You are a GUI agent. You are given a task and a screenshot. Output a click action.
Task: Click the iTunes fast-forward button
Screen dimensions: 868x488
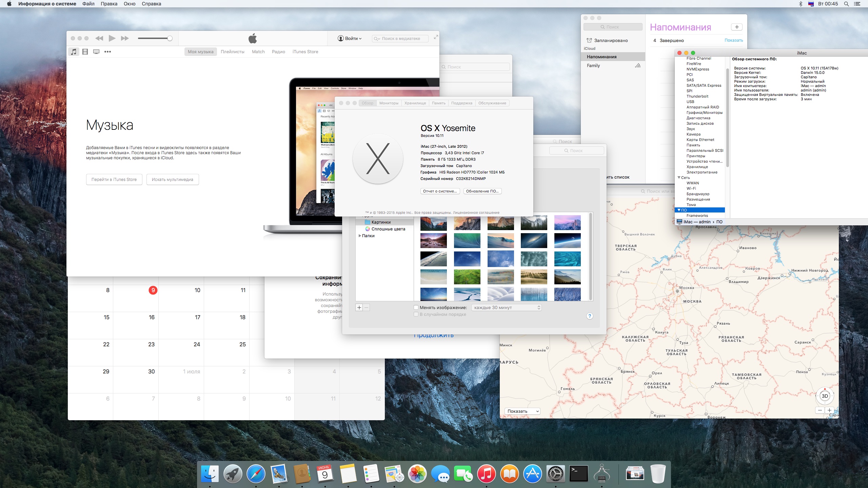pos(125,38)
